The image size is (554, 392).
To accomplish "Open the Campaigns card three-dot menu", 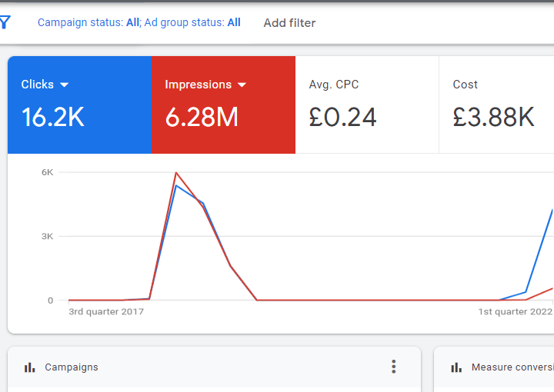I will 394,367.
